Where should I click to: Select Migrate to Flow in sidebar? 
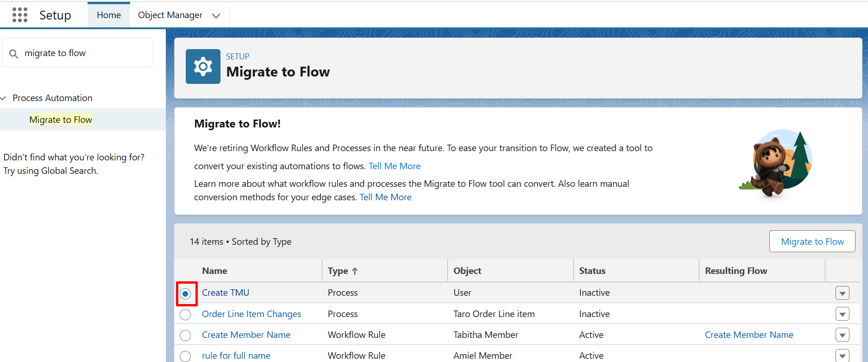(61, 120)
